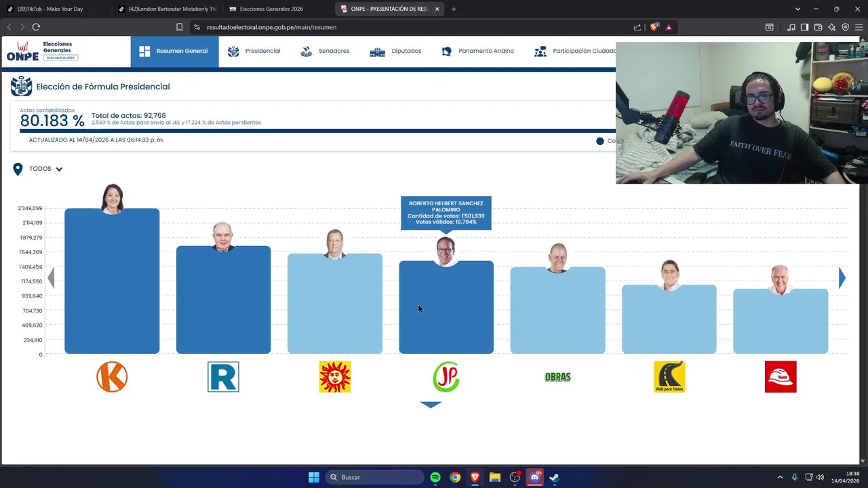Select the País para Todos party logo
The height and width of the screenshot is (488, 868).
(x=669, y=377)
